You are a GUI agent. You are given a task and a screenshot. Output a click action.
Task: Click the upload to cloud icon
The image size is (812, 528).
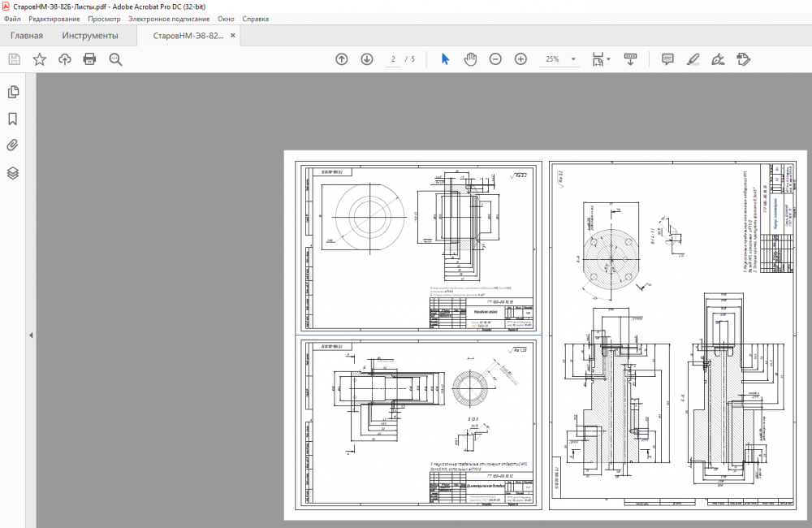64,59
